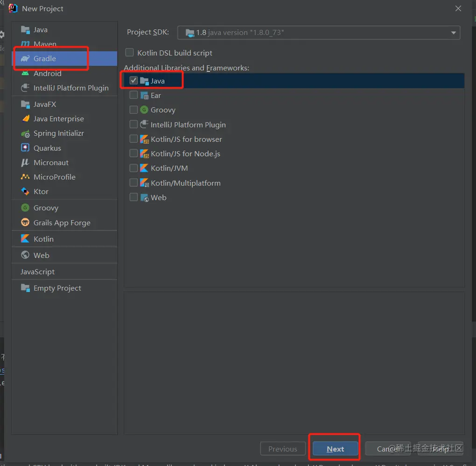Click the Quarkus icon

click(25, 148)
